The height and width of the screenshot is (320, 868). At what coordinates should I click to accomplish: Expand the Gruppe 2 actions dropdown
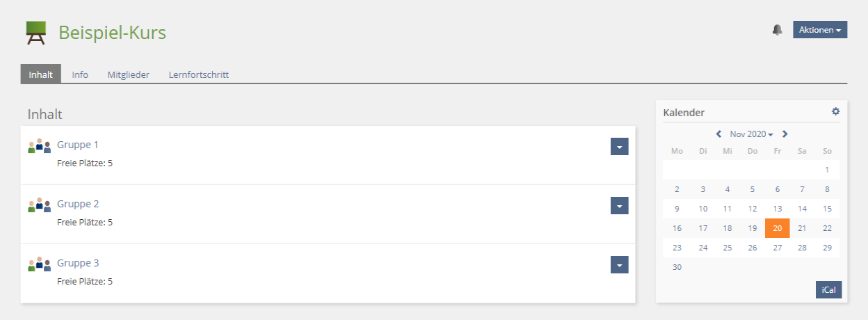coord(619,205)
